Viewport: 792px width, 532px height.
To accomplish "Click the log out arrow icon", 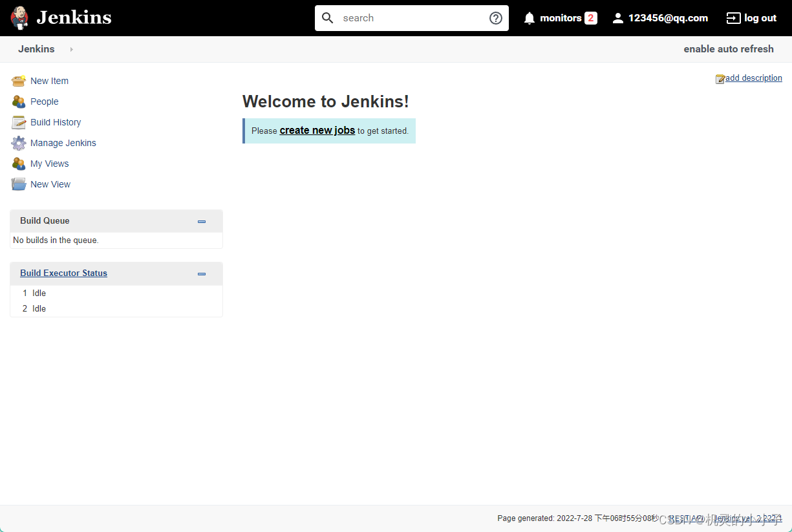I will point(733,18).
